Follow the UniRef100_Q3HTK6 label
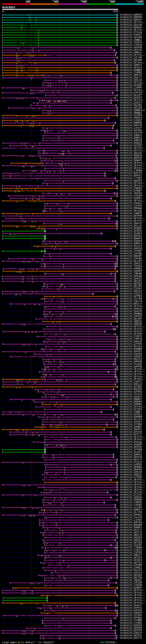146x644 pixels. pyautogui.click(x=131, y=610)
